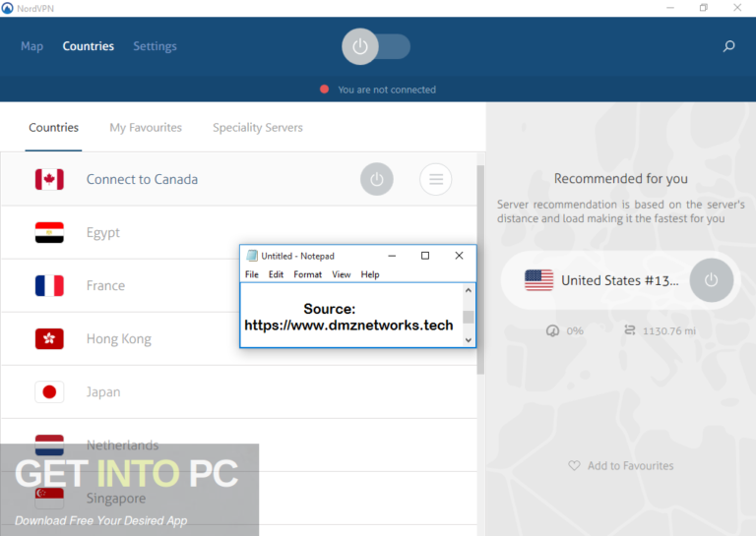Click the Recommended for you heading
The height and width of the screenshot is (536, 756).
pos(620,179)
